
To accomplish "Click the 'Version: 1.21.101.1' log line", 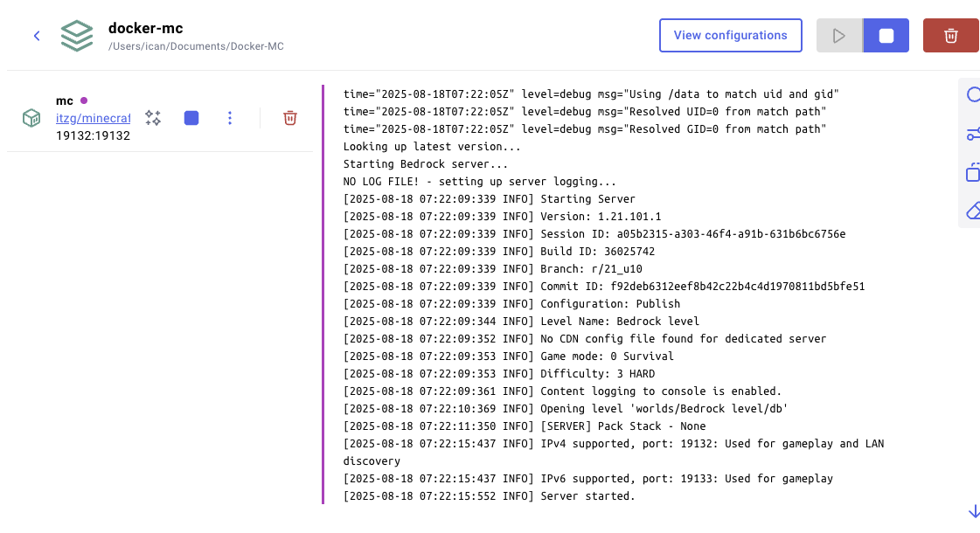I will 502,217.
